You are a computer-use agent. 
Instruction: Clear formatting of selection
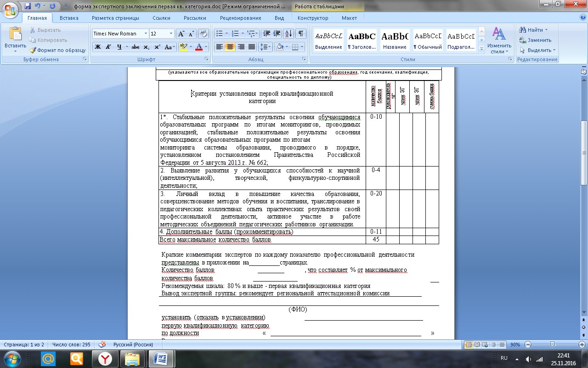point(204,34)
